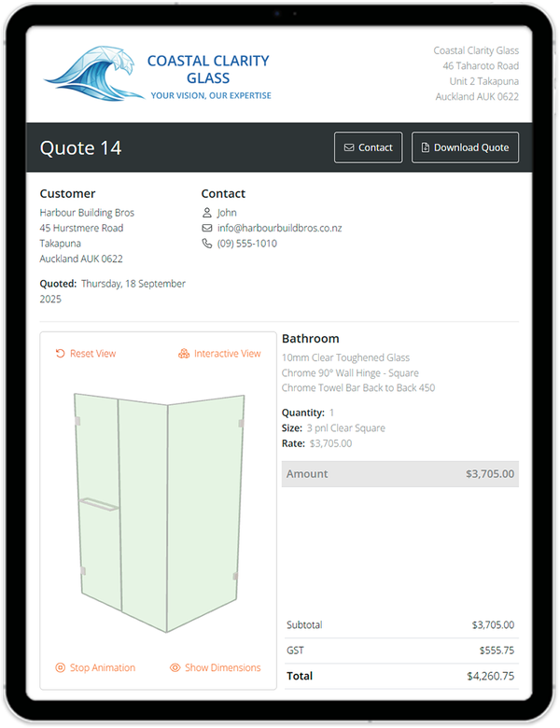Show dimensions on the shower model
The width and height of the screenshot is (560, 728).
point(216,667)
